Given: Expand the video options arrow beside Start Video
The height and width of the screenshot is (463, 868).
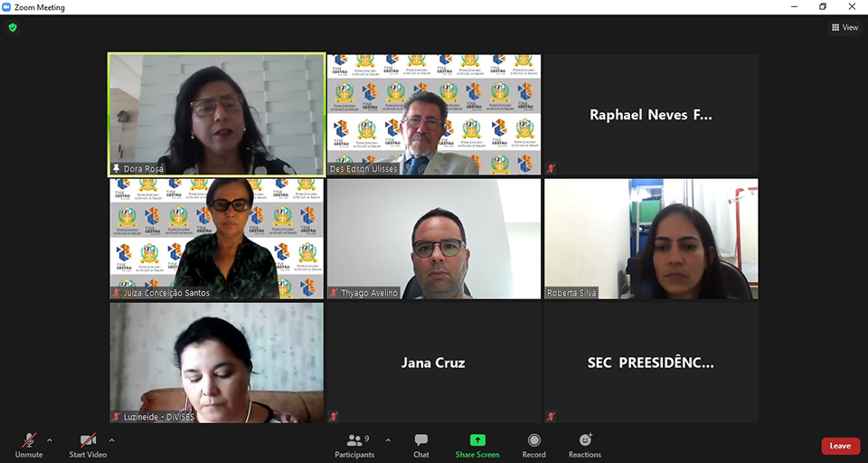Looking at the screenshot, I should point(112,440).
